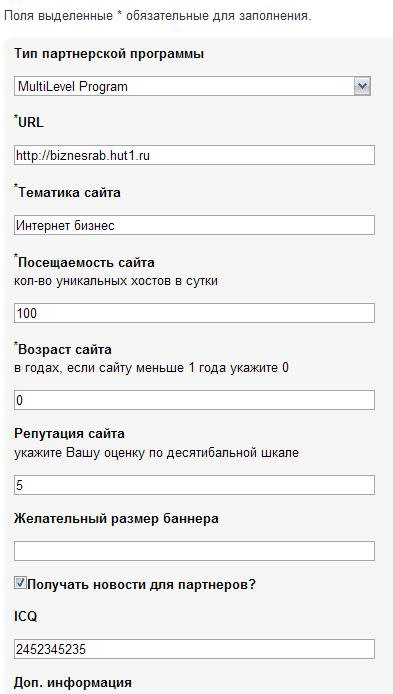Click the Тип партнерской программы heading
This screenshot has height=694, width=393.
click(x=109, y=54)
